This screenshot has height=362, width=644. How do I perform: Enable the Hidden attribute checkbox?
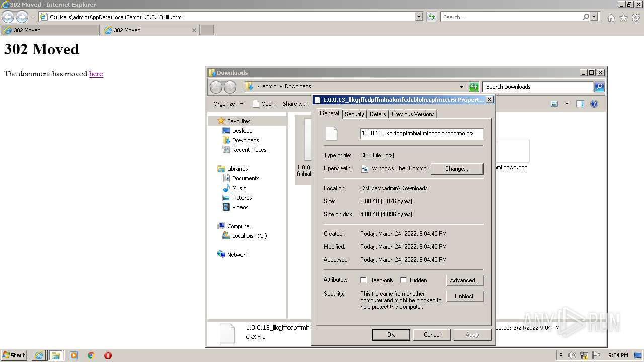point(404,280)
